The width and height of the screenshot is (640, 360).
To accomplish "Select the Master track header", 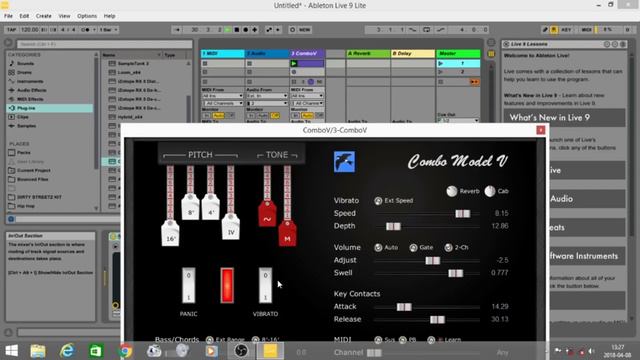I will [458, 53].
